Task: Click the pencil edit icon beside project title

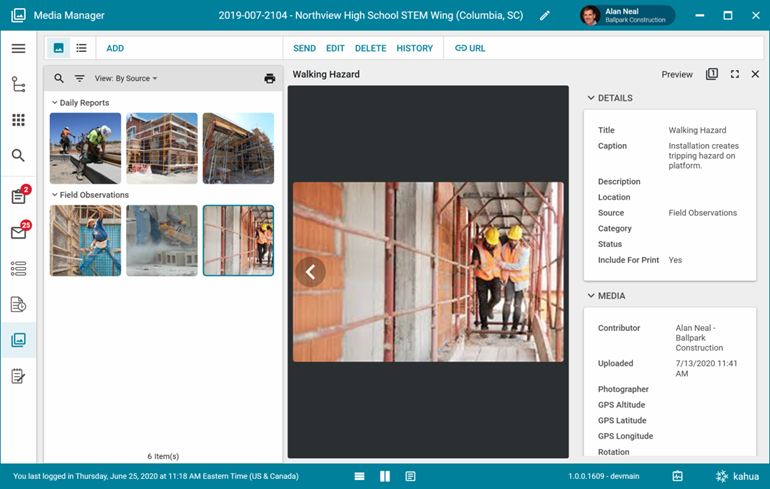Action: [x=545, y=16]
